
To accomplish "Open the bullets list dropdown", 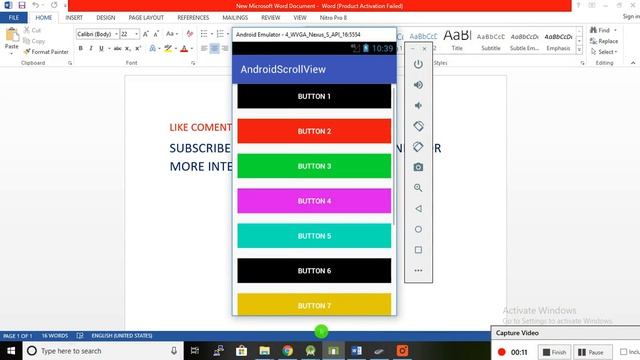I will coord(212,34).
